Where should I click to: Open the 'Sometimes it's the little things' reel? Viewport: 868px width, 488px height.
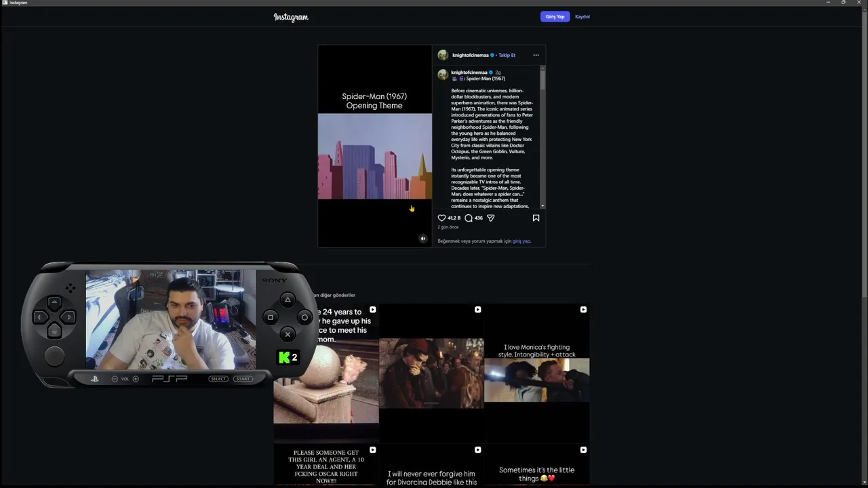[537, 466]
